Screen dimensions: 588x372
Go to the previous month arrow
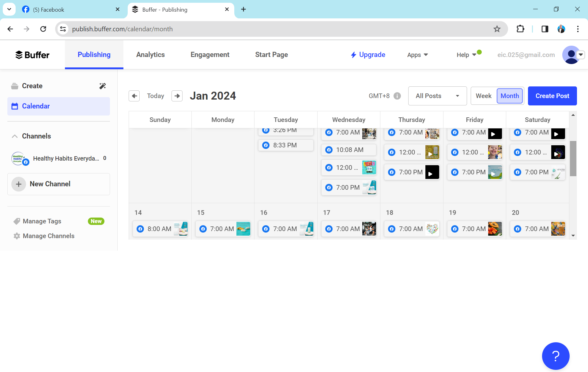coord(134,96)
